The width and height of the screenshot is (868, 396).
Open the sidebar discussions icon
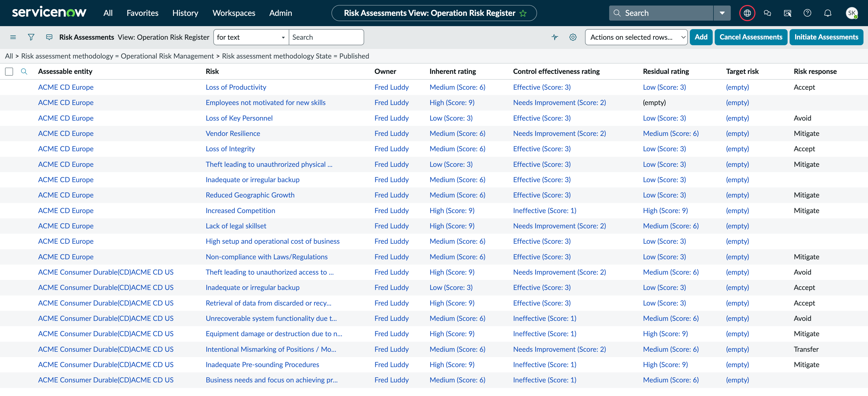[x=767, y=13]
